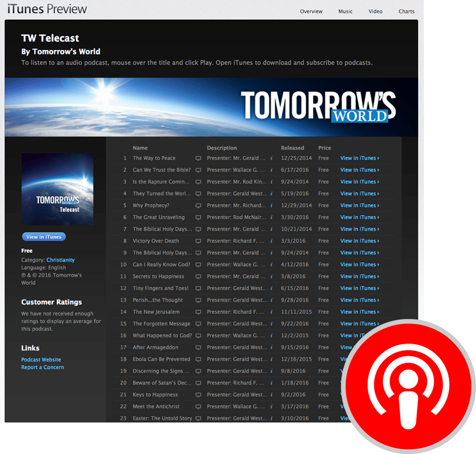476x454 pixels.
Task: Click the Report a Concern link
Action: tap(43, 367)
